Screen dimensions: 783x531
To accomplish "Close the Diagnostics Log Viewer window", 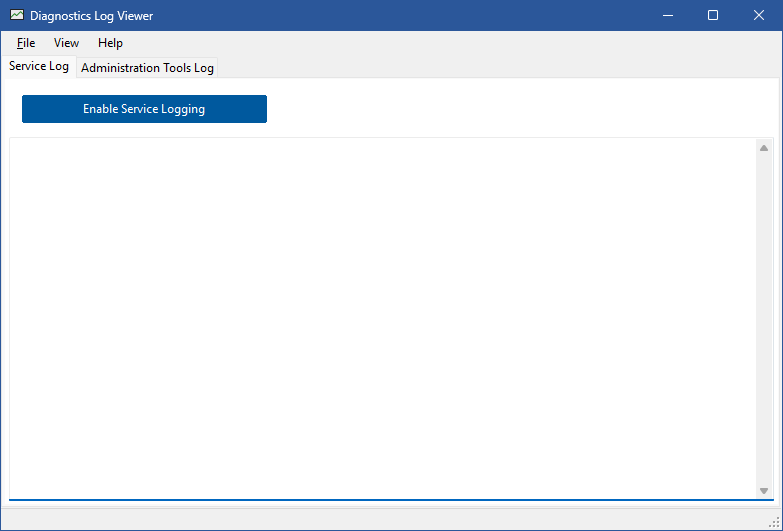I will pos(759,16).
